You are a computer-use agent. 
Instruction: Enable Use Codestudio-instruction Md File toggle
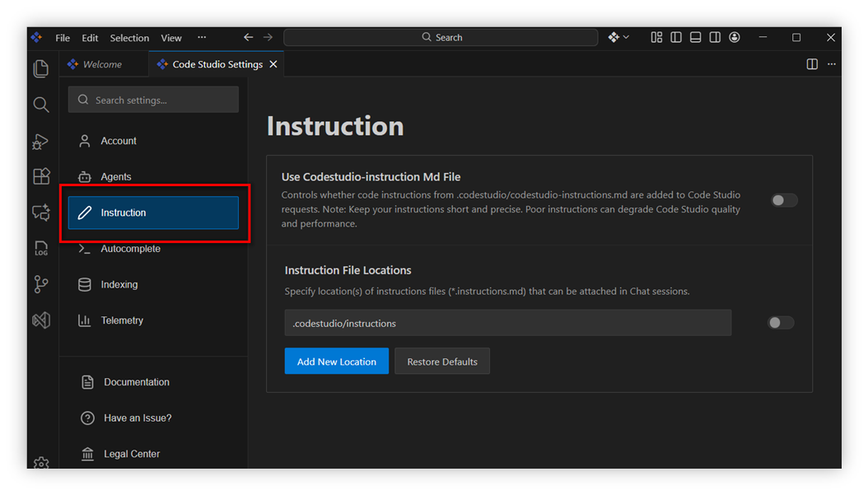pyautogui.click(x=784, y=200)
